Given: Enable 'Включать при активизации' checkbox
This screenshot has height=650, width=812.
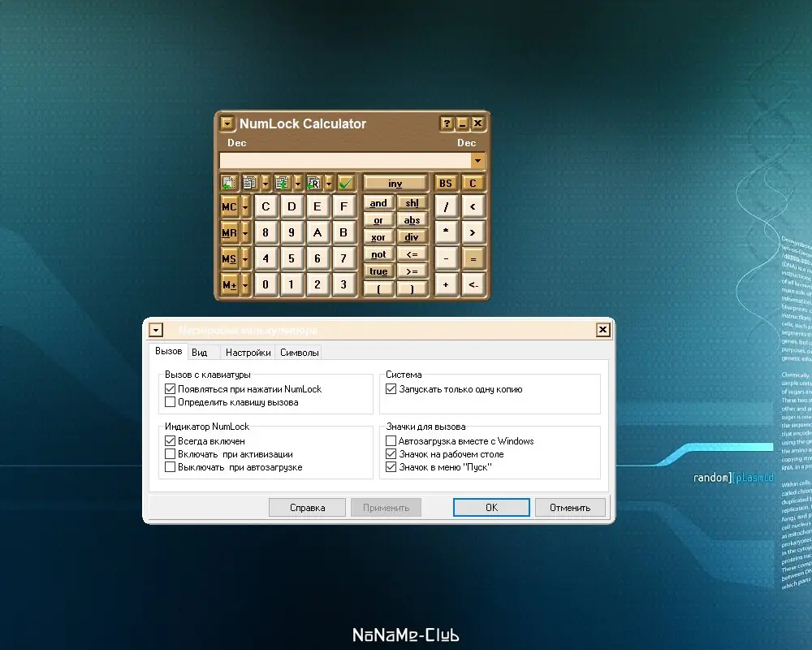Looking at the screenshot, I should [170, 454].
